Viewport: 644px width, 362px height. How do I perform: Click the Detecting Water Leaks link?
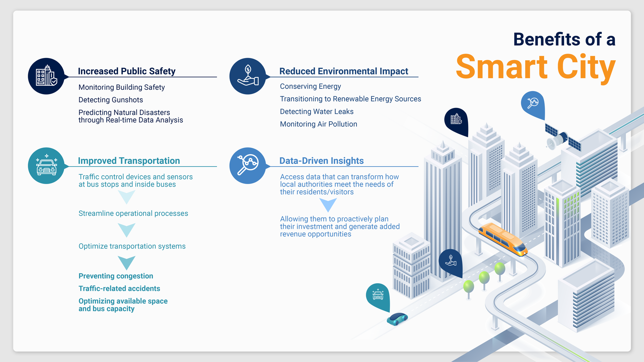point(317,111)
